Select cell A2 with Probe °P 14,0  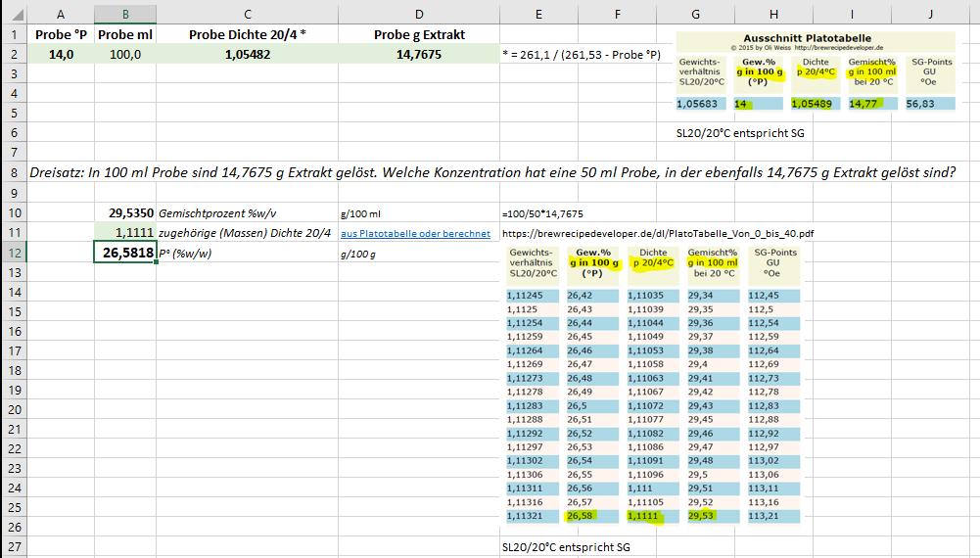61,55
